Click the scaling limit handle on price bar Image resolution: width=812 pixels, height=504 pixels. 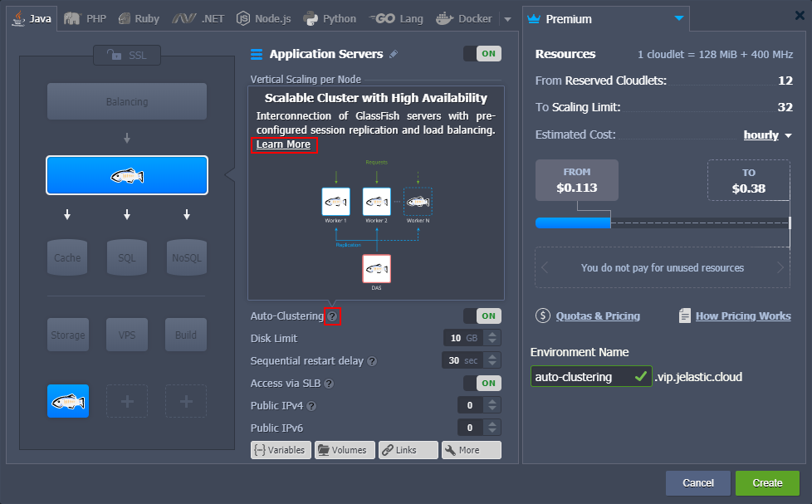coord(790,223)
